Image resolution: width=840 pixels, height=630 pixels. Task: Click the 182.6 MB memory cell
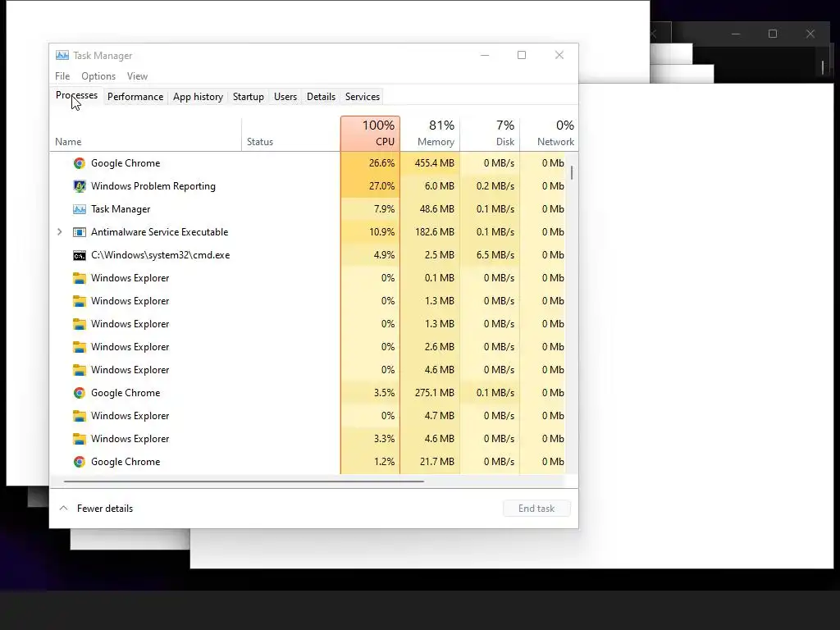(430, 232)
